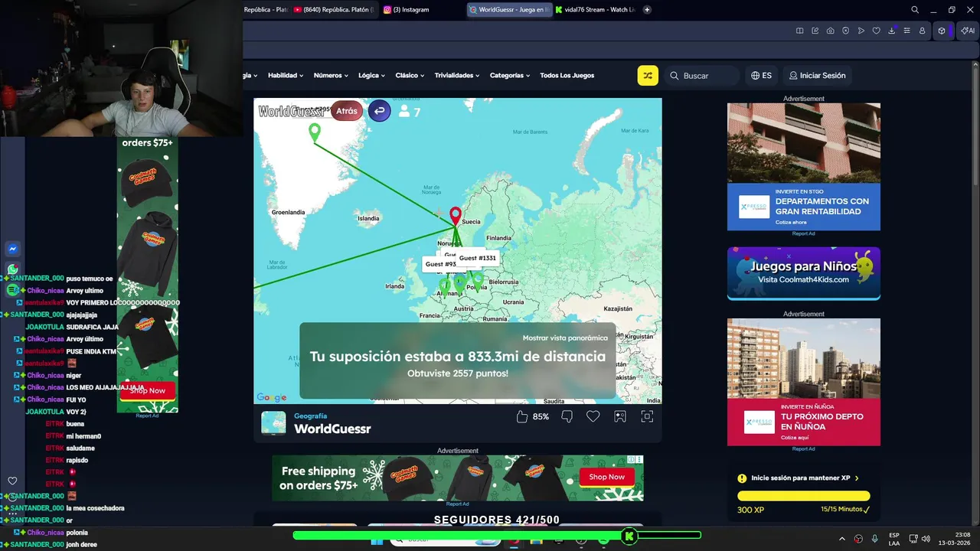Open the ad blocker shield icon

(846, 31)
